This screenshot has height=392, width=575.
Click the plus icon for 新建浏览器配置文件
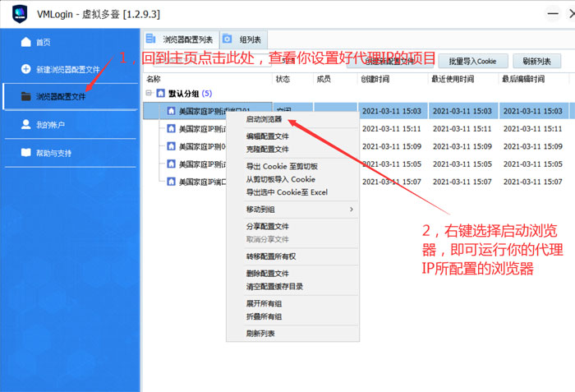point(26,69)
